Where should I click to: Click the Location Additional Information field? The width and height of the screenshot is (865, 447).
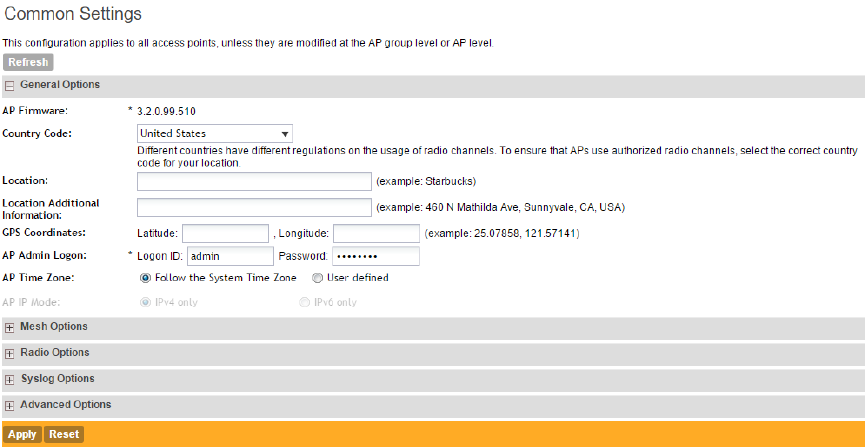pos(254,207)
